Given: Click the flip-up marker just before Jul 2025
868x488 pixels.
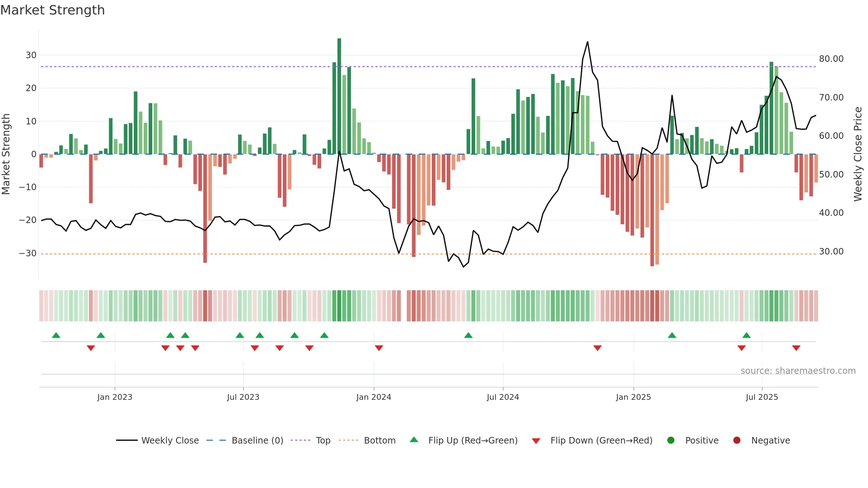Looking at the screenshot, I should [746, 335].
